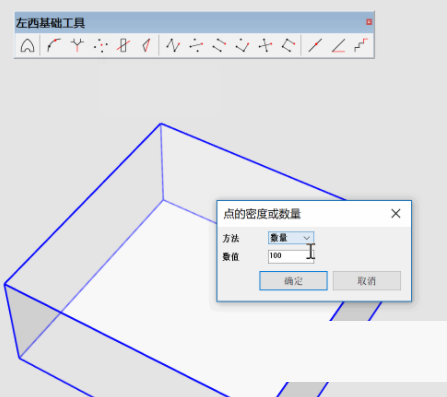Confirm the dialog with 确定 button

coord(293,281)
